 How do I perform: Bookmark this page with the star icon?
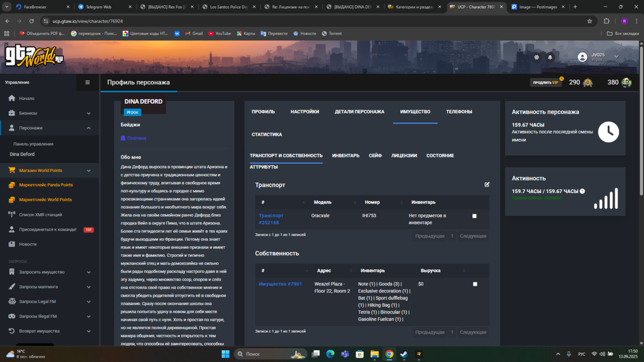tap(590, 21)
